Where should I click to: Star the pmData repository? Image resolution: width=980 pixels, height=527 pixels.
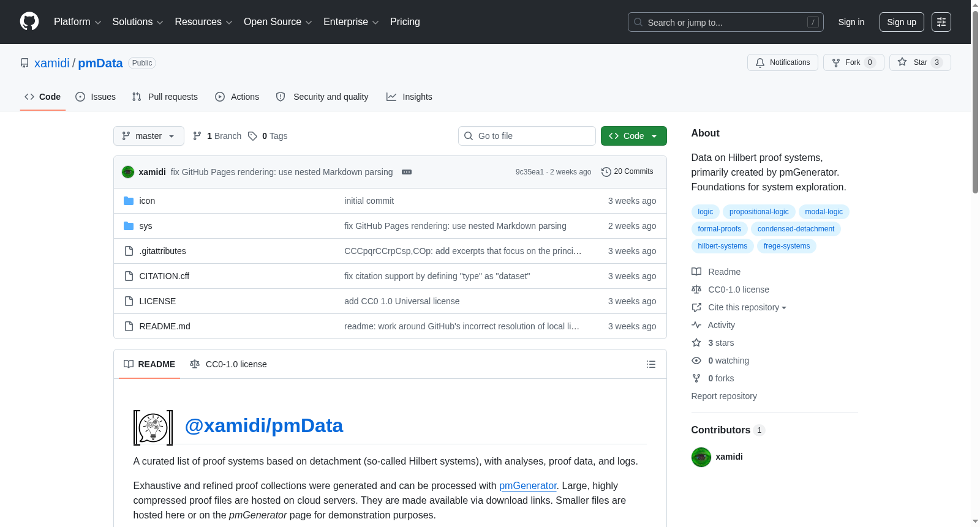tap(920, 62)
